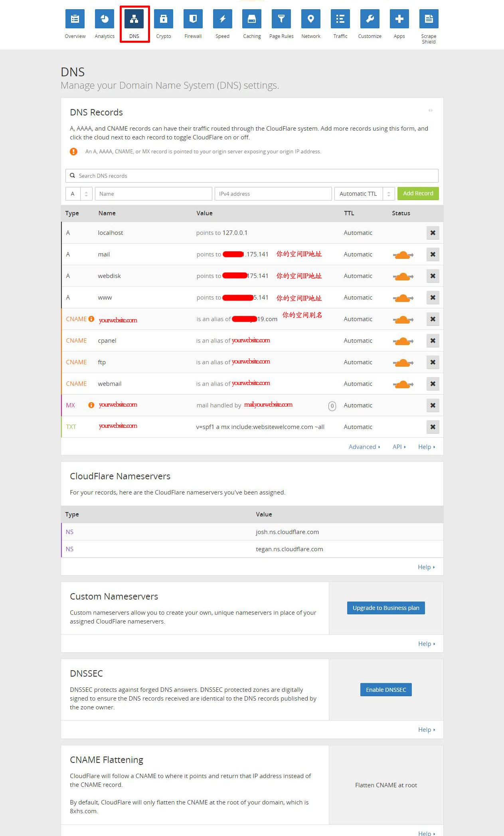Click Add Record button
Image resolution: width=504 pixels, height=836 pixels.
418,193
